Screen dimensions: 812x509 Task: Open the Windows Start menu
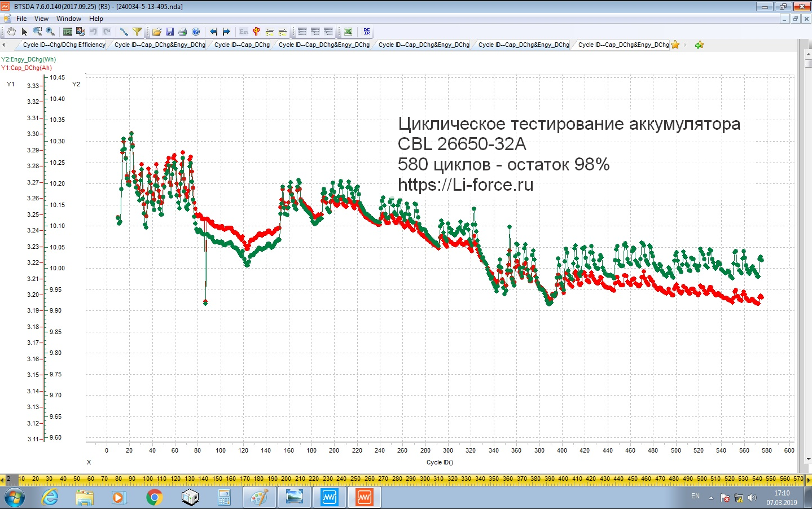15,498
